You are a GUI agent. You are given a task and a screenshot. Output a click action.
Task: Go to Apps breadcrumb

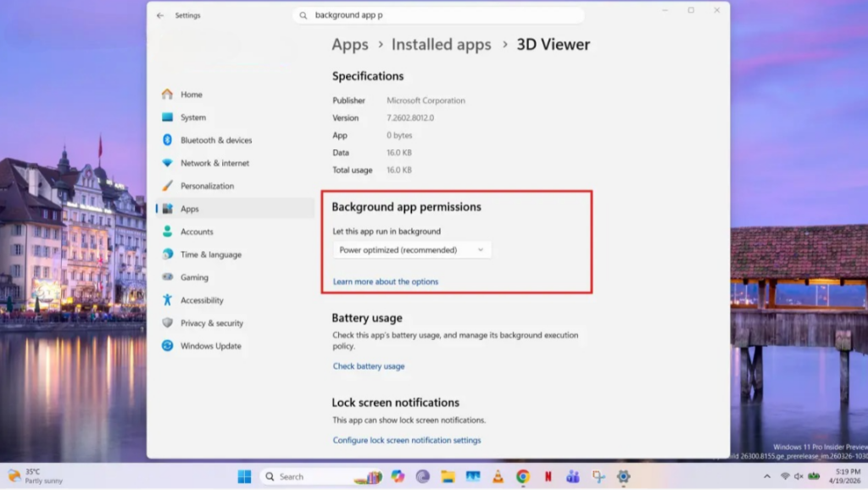[x=350, y=44]
